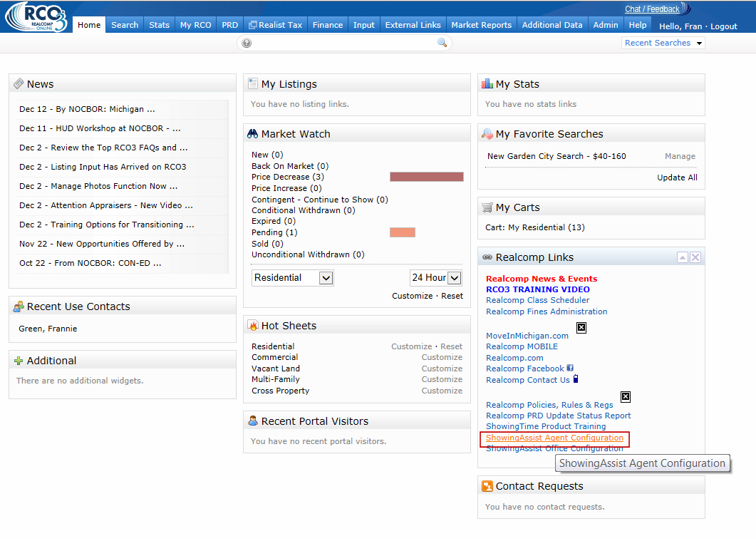756x541 pixels.
Task: Click Reset in Market Watch
Action: pos(452,296)
